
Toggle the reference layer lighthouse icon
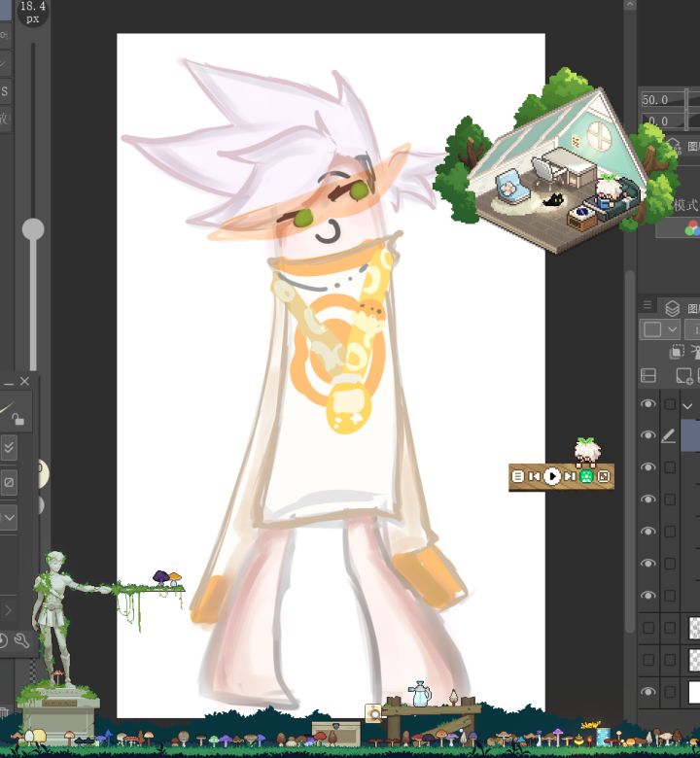pyautogui.click(x=696, y=352)
